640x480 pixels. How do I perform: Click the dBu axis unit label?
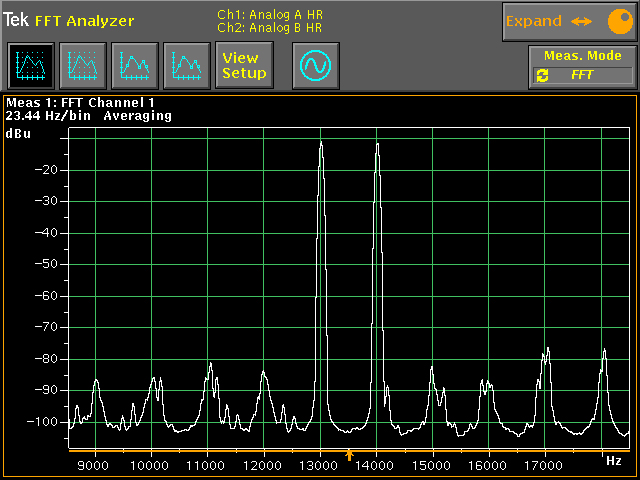coord(19,133)
